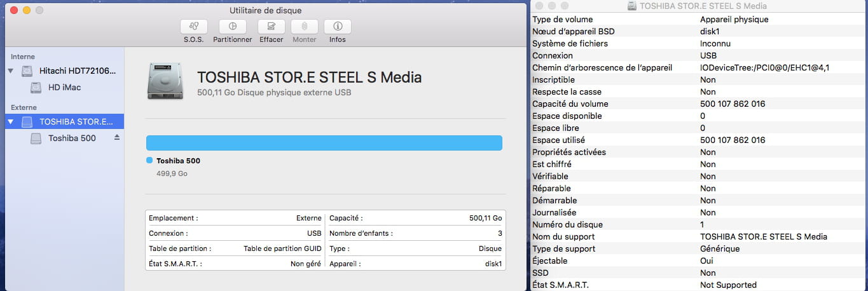Click the Démarrable Non row

tap(699, 200)
